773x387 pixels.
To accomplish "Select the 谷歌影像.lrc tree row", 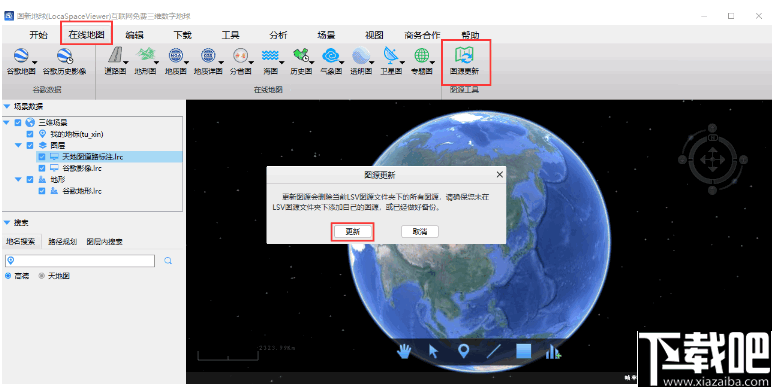I will pyautogui.click(x=109, y=168).
